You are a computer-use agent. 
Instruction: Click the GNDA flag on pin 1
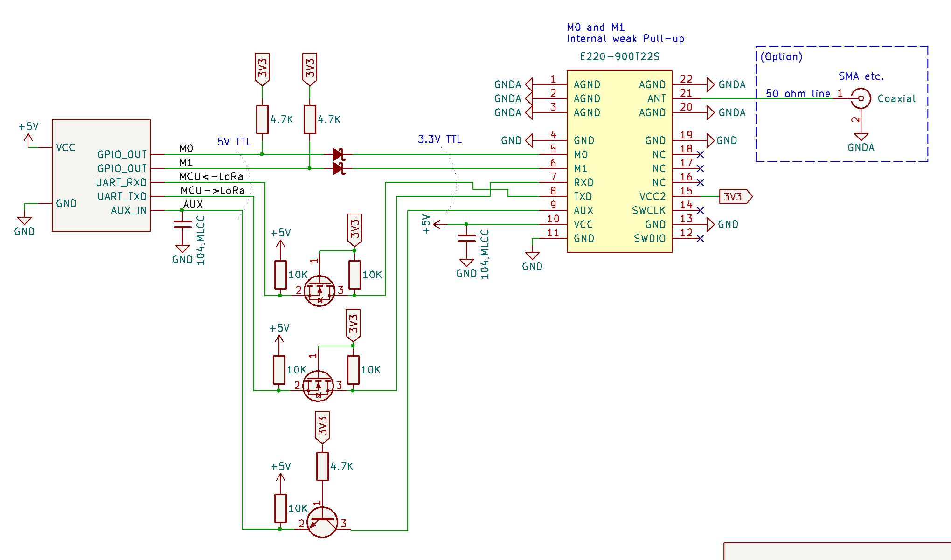[x=513, y=84]
